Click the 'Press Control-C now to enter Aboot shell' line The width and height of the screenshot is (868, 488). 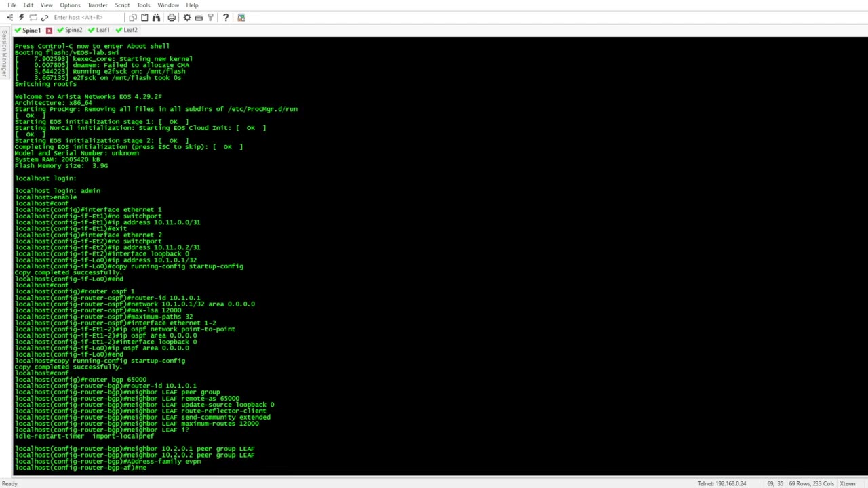pyautogui.click(x=92, y=46)
